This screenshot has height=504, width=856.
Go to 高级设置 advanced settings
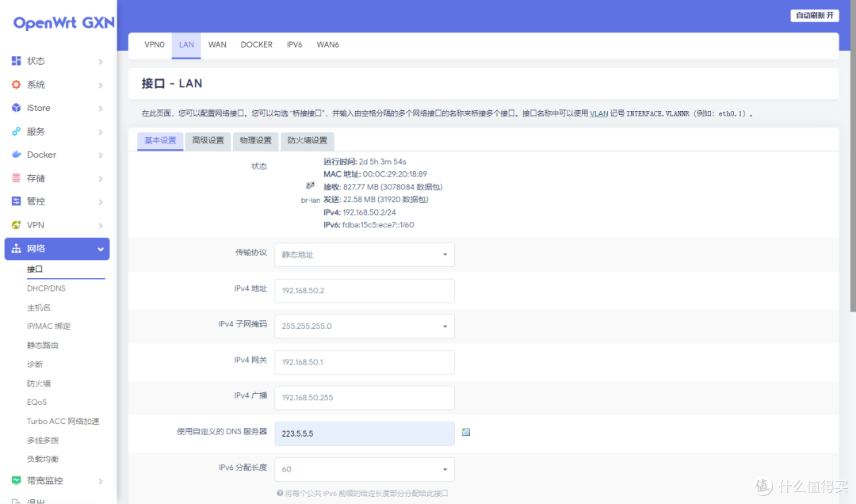tap(208, 140)
